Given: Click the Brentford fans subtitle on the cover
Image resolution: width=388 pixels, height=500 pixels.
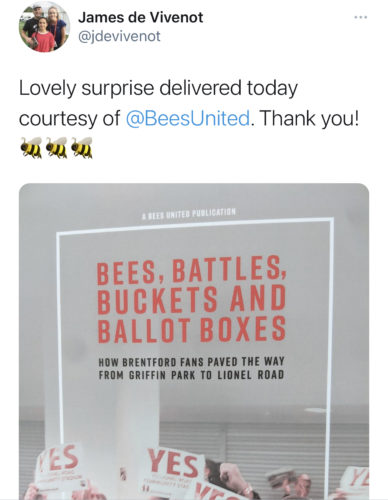Looking at the screenshot, I should pos(191,368).
